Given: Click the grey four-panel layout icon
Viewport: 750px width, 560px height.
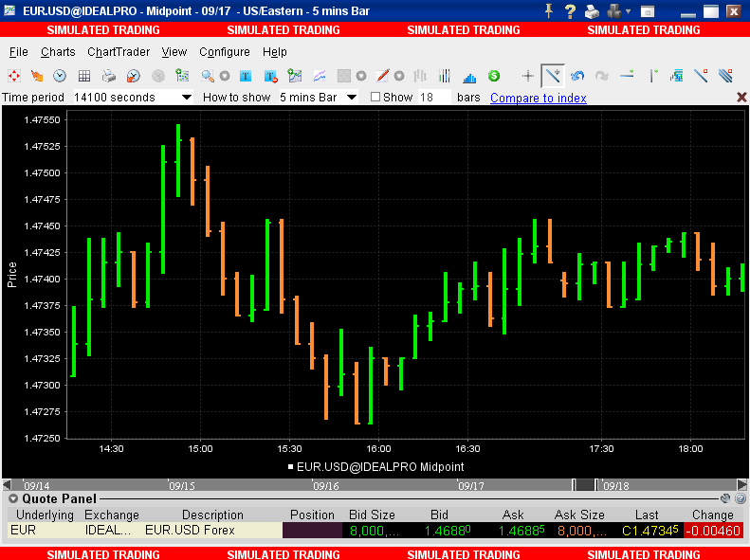Looking at the screenshot, I should [x=344, y=76].
